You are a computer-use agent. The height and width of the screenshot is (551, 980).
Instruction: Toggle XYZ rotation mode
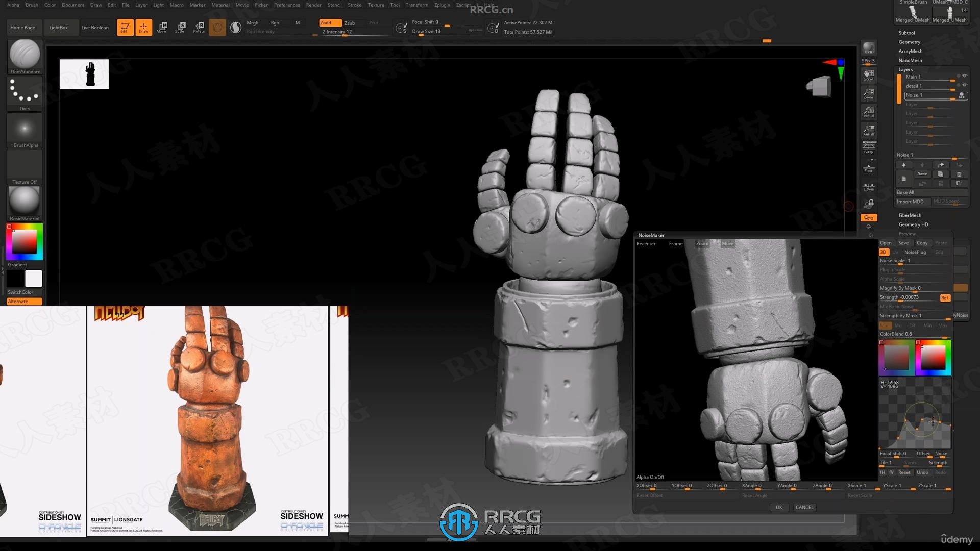[869, 218]
